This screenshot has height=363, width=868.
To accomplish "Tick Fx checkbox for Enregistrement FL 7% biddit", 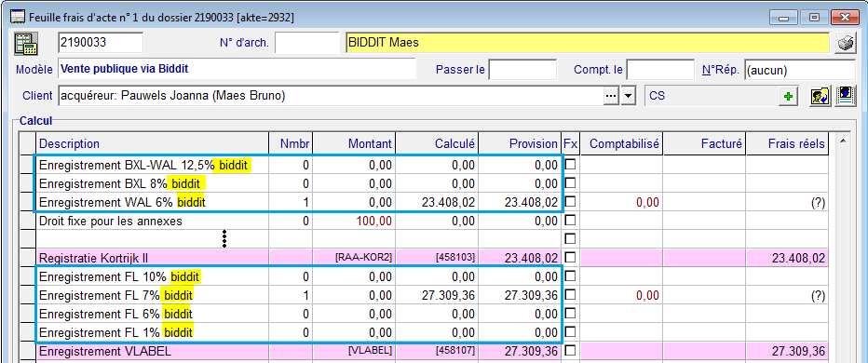I will pos(569,295).
